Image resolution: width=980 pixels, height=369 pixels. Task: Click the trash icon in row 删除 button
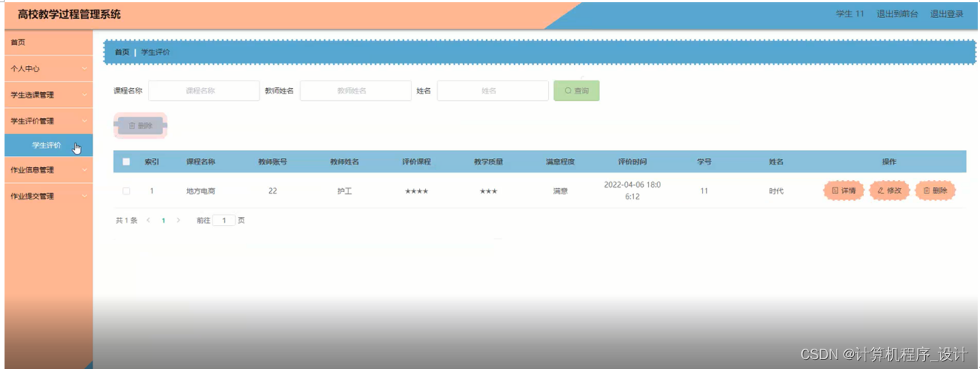click(x=927, y=191)
